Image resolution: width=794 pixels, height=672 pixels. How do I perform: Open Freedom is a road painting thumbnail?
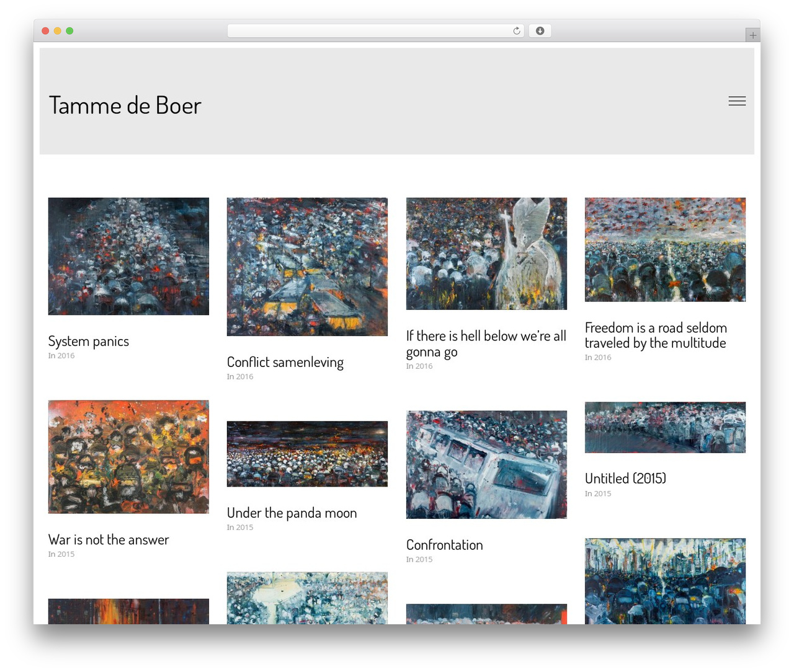[x=665, y=250]
